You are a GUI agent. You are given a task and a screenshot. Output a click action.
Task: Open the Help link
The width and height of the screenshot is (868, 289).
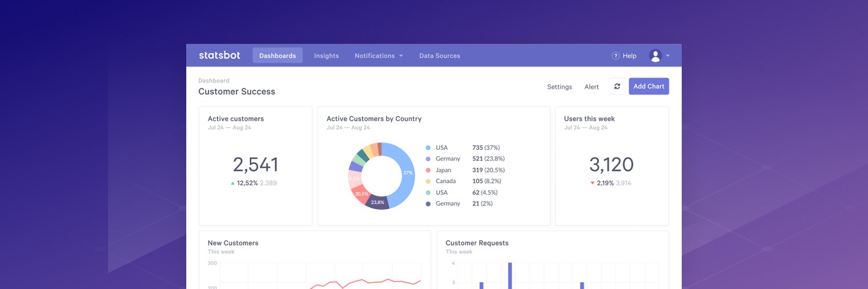coord(630,56)
